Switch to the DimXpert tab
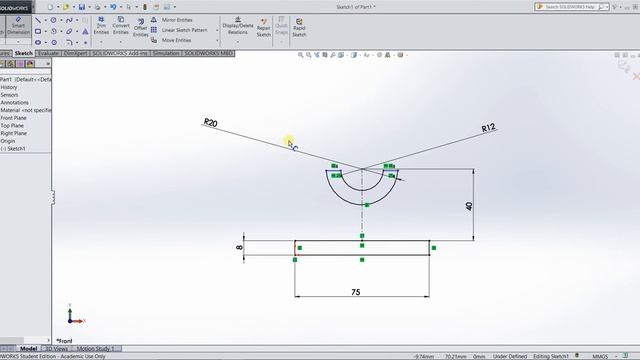Screen dimensions: 640x360 (x=75, y=53)
